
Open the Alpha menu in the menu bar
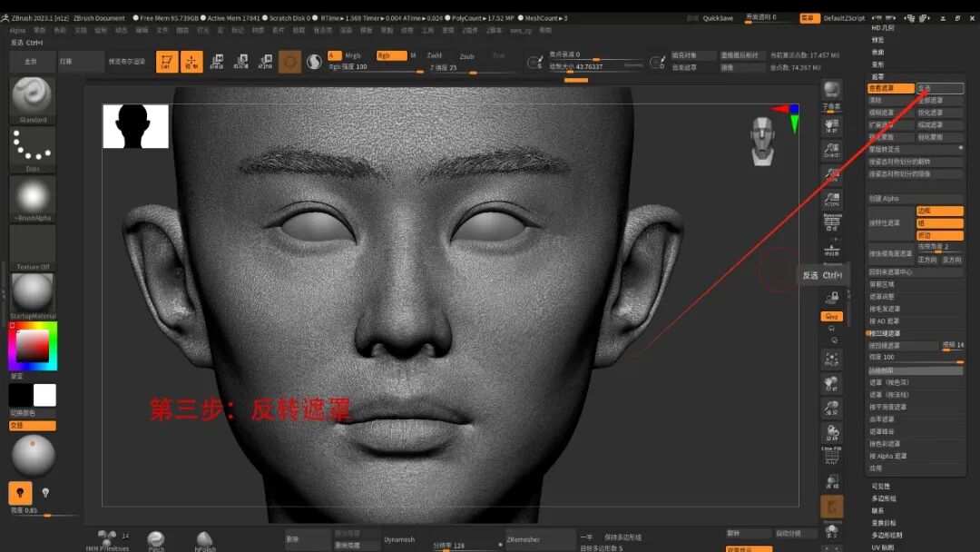(17, 30)
